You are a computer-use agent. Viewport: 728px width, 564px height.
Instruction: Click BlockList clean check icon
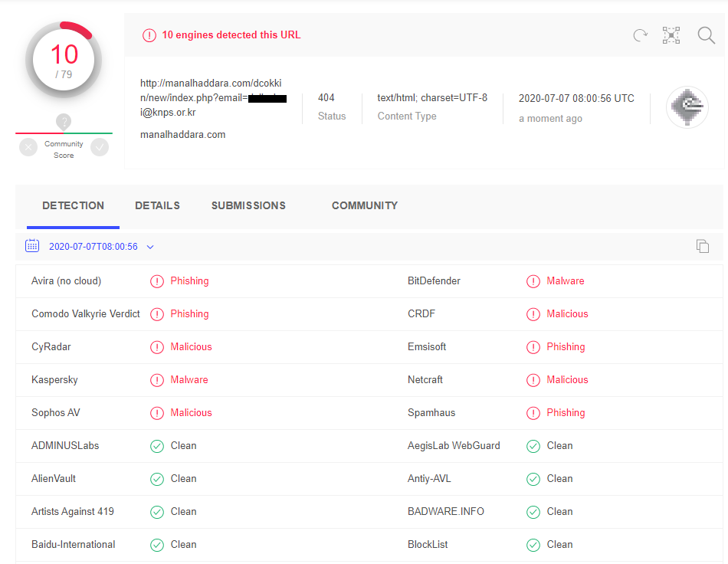click(x=533, y=545)
